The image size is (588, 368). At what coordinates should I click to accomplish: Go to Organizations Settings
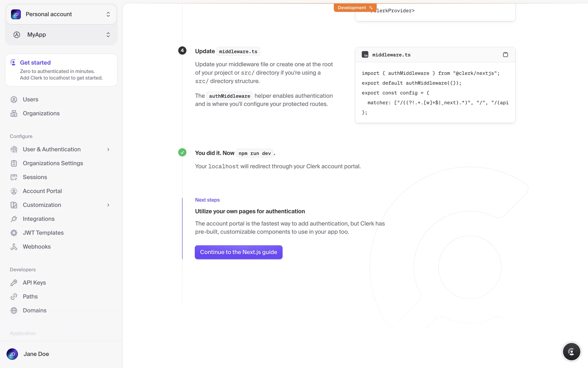click(x=53, y=163)
